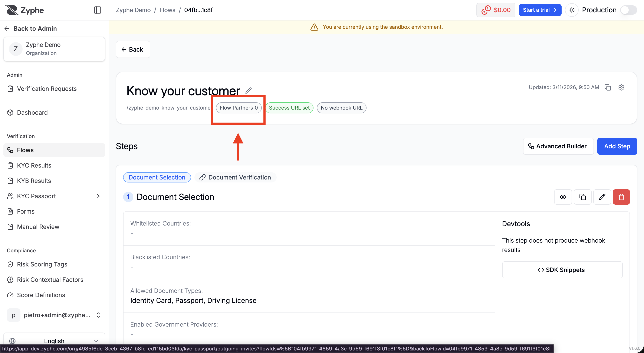Open the Advanced Builder

coord(558,146)
